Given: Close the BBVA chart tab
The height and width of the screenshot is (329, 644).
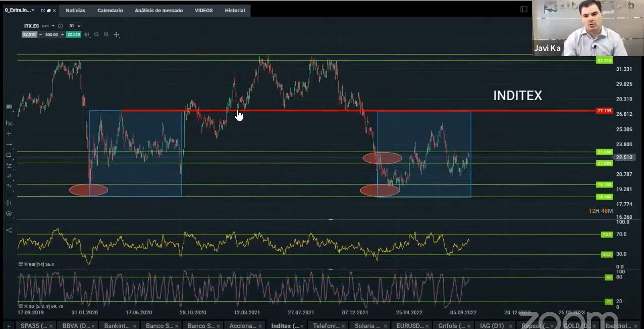Looking at the screenshot, I should 93,326.
